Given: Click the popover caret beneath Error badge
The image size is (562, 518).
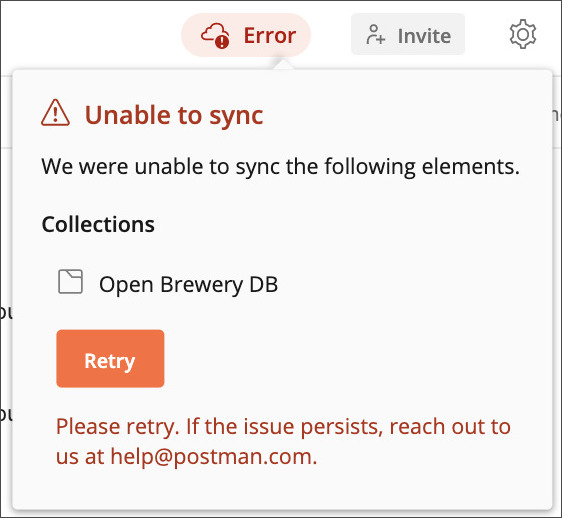Looking at the screenshot, I should (283, 65).
